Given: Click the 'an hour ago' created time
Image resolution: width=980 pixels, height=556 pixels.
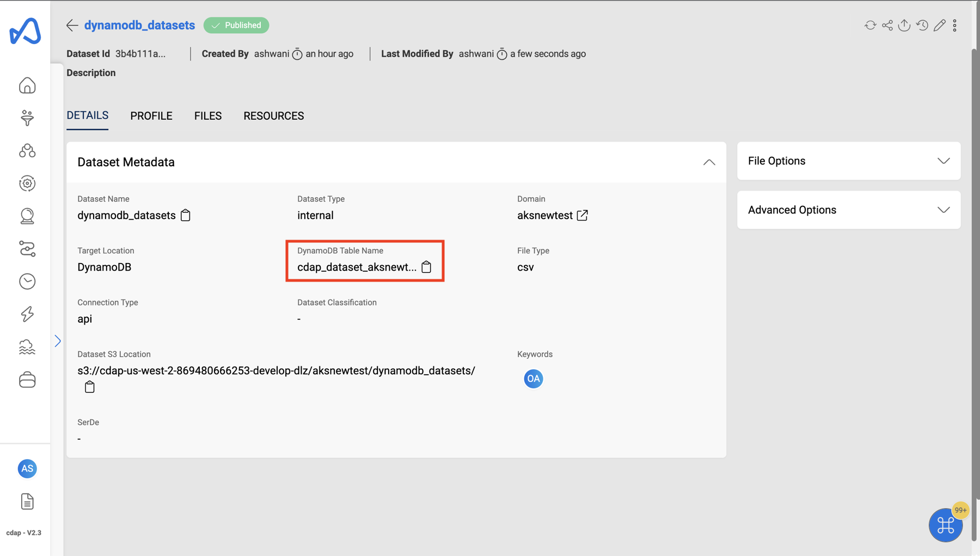Looking at the screenshot, I should (329, 53).
